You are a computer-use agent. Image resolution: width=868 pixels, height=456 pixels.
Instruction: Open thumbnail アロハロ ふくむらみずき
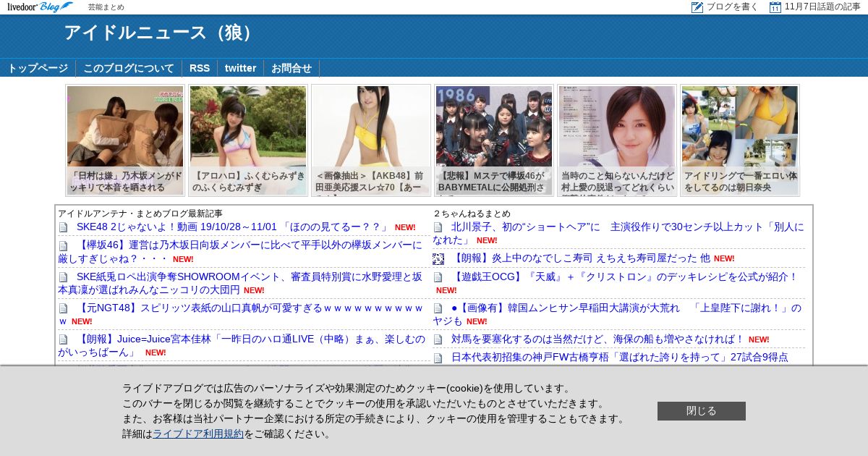248,140
